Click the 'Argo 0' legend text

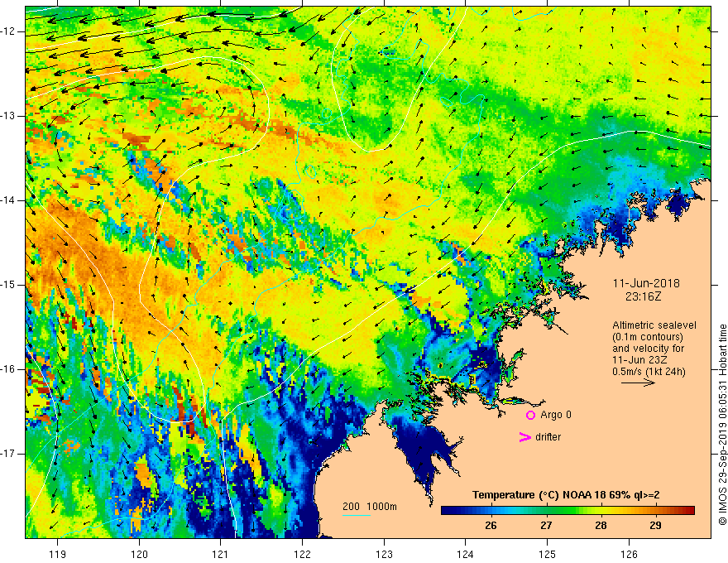(x=556, y=415)
